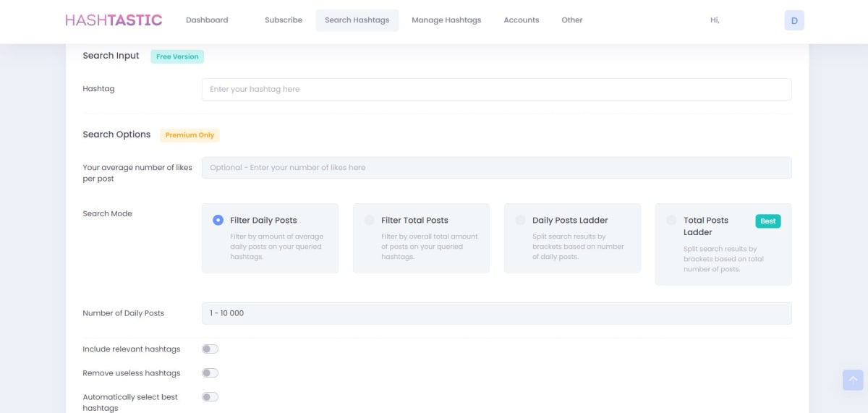Toggle Remove useless hashtags switch
Image resolution: width=868 pixels, height=413 pixels.
coord(210,373)
